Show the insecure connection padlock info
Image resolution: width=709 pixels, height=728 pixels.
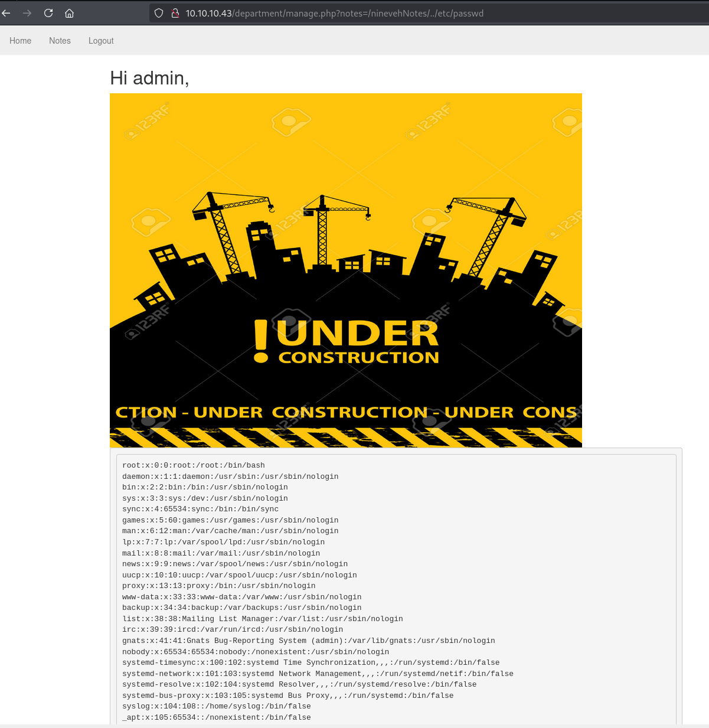(x=175, y=13)
